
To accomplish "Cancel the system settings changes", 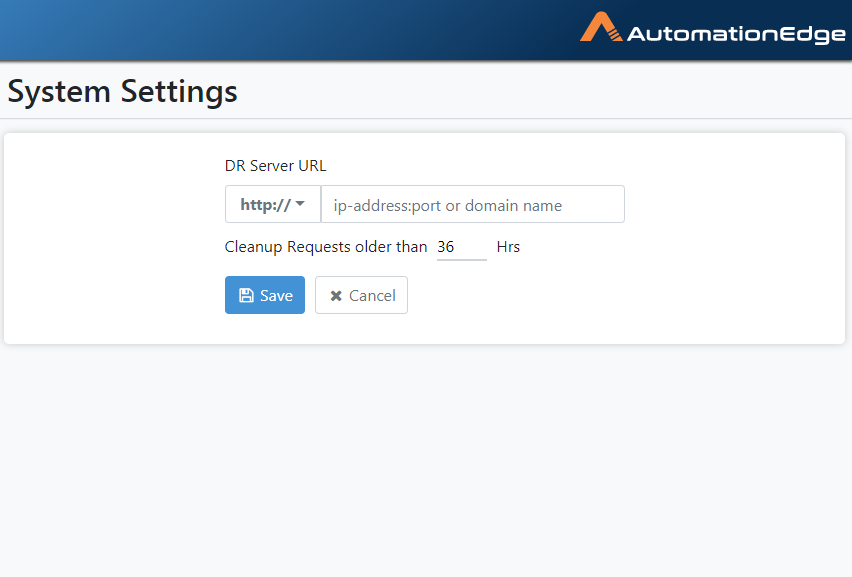I will click(x=361, y=295).
